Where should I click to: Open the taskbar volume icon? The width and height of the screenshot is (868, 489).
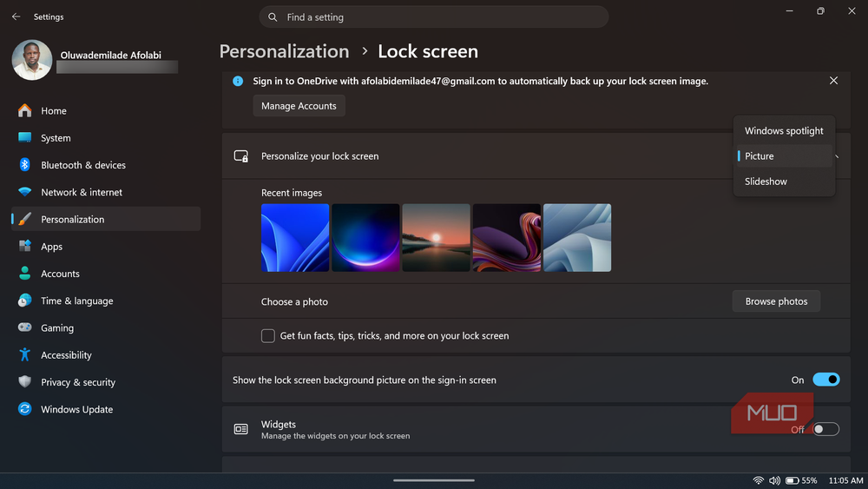point(774,480)
